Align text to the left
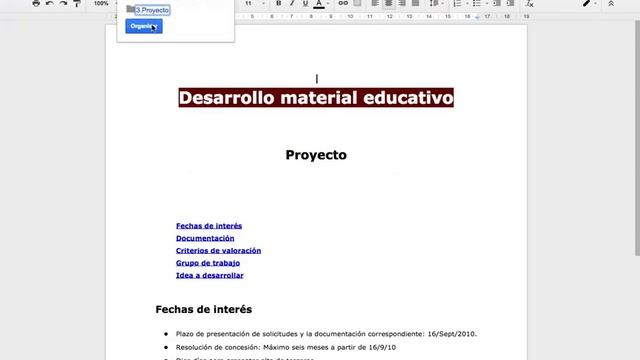This screenshot has width=640, height=360. click(x=375, y=3)
